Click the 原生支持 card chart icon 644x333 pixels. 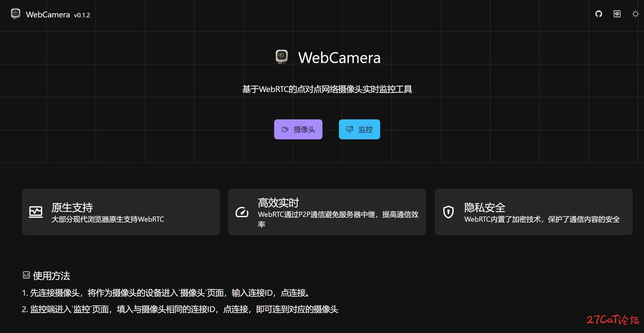(x=36, y=212)
